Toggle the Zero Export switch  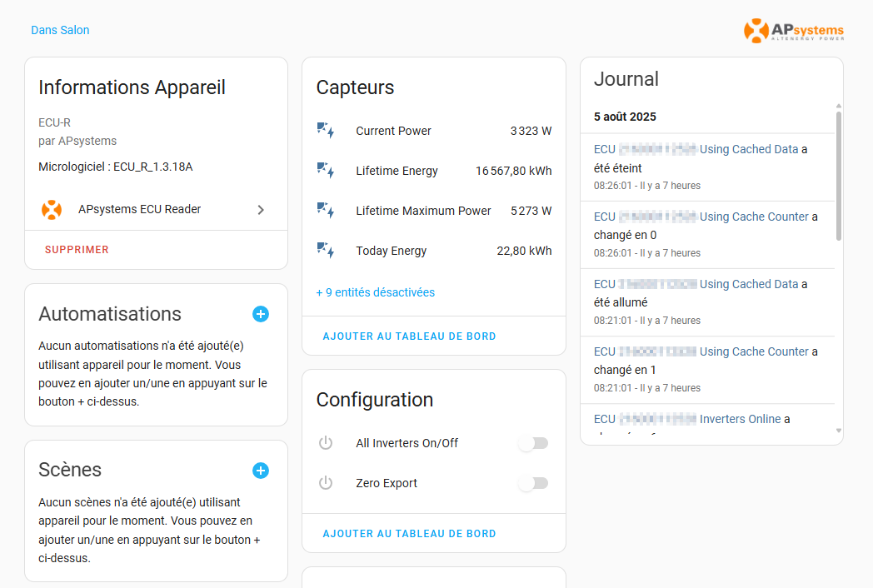point(533,483)
